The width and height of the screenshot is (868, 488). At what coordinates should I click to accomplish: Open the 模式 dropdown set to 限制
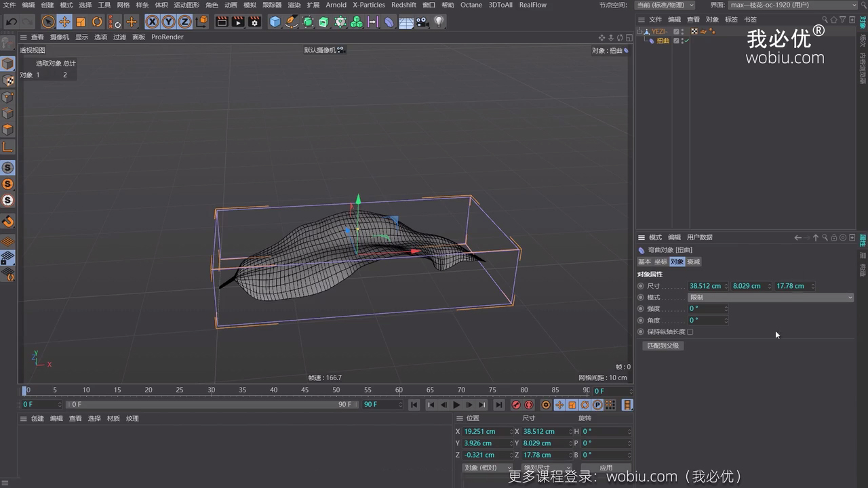point(771,298)
